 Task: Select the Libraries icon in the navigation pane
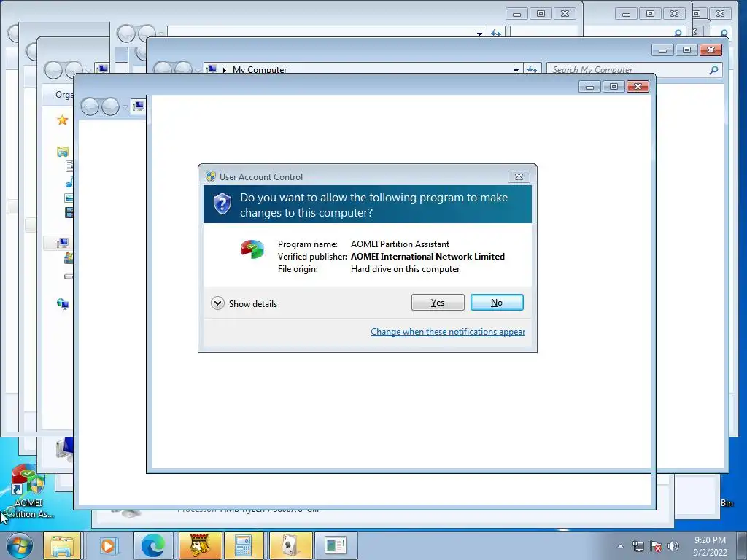pos(63,152)
